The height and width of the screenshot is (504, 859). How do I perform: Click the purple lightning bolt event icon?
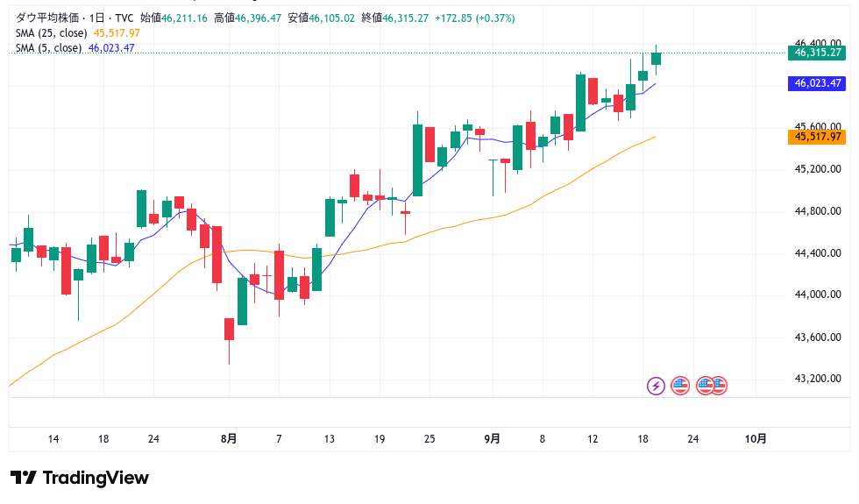pyautogui.click(x=656, y=385)
